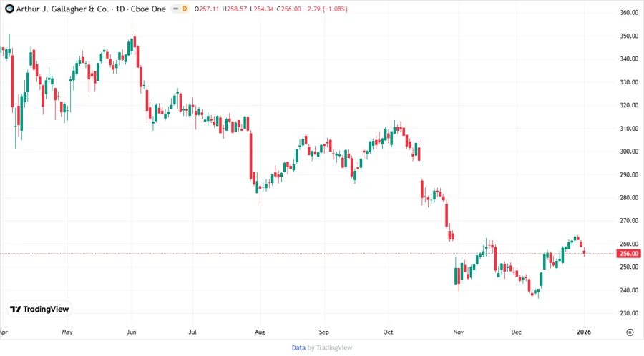Click the L254.34 low value
The width and height of the screenshot is (644, 356).
[x=262, y=9]
